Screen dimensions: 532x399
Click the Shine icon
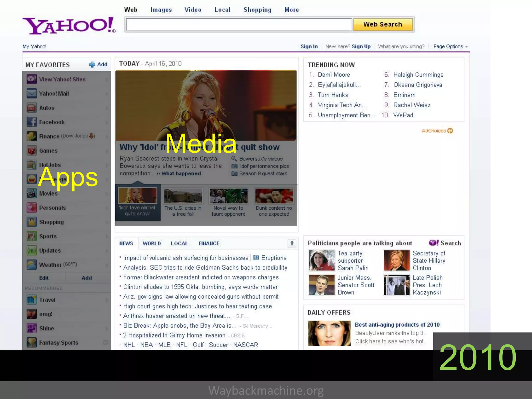[x=32, y=328]
